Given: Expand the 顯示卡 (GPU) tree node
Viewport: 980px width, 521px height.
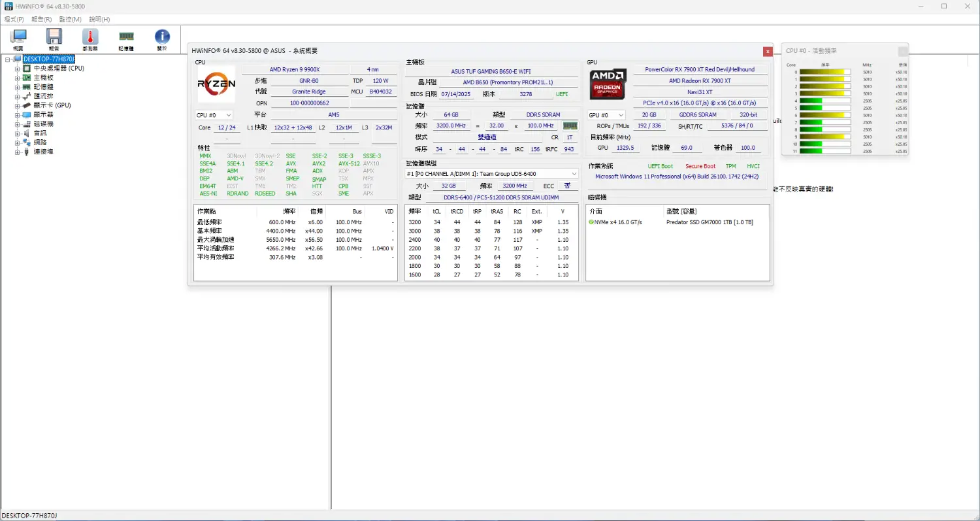Looking at the screenshot, I should pyautogui.click(x=18, y=105).
